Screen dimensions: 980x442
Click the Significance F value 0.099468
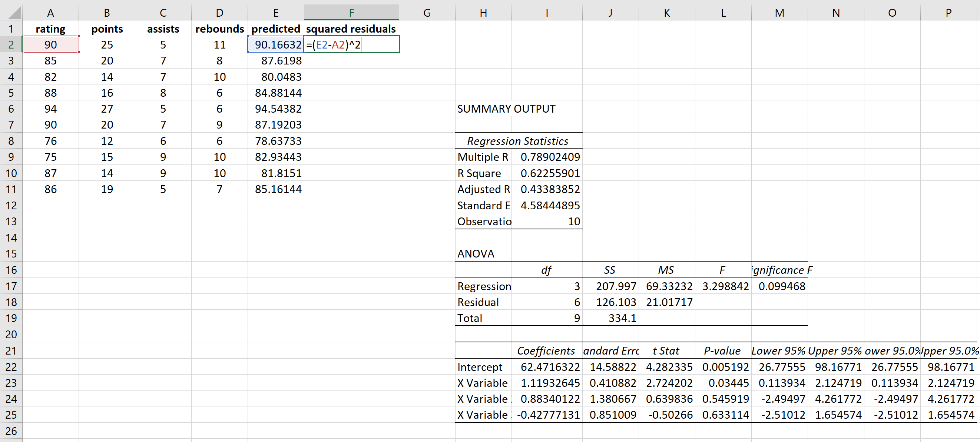click(x=782, y=286)
